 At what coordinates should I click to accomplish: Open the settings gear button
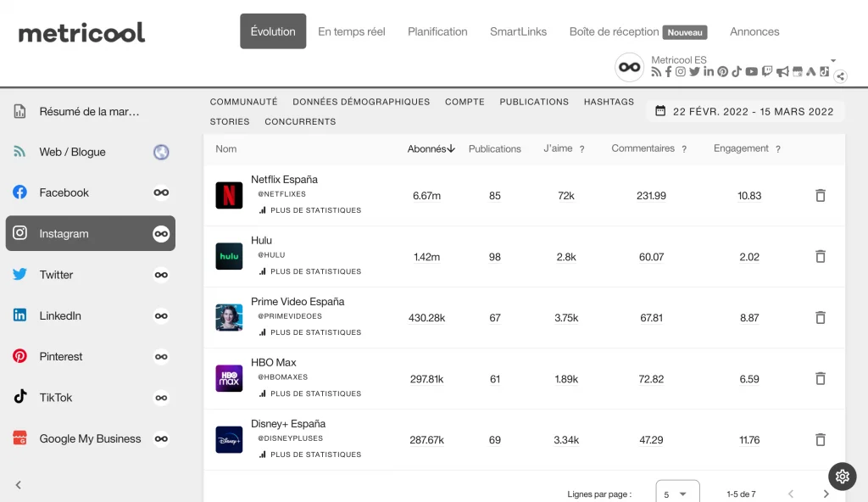[843, 476]
